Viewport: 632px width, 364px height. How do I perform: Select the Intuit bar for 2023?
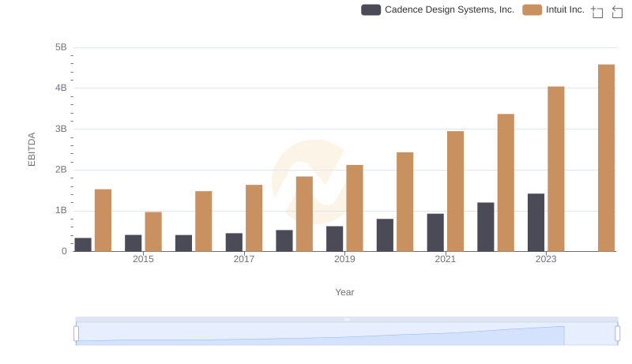pyautogui.click(x=556, y=169)
